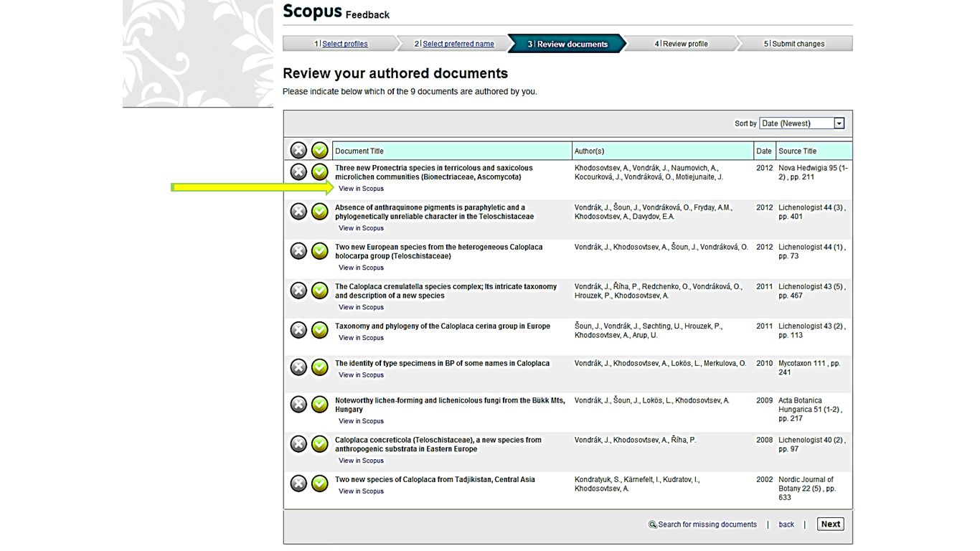Reject all documents using header X icon
Screen dimensions: 980x551
(298, 151)
